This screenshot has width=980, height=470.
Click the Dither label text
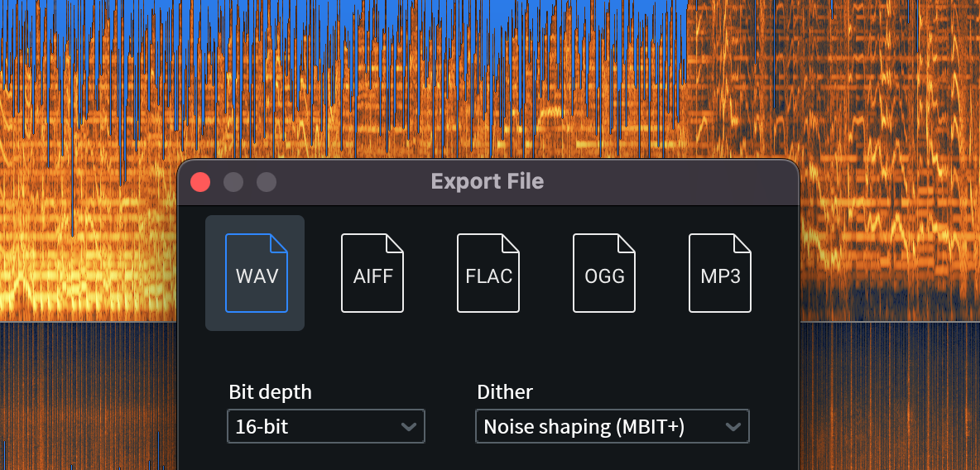505,392
